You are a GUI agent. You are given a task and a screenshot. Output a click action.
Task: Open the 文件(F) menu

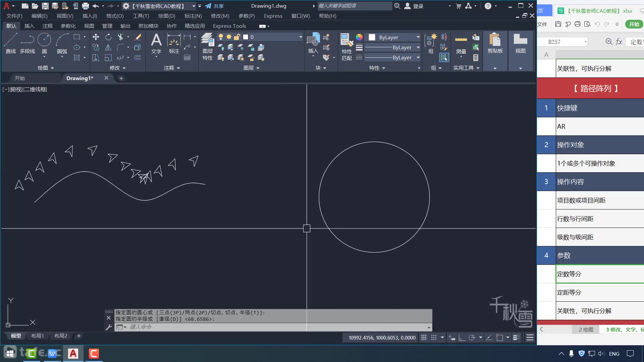pyautogui.click(x=14, y=16)
